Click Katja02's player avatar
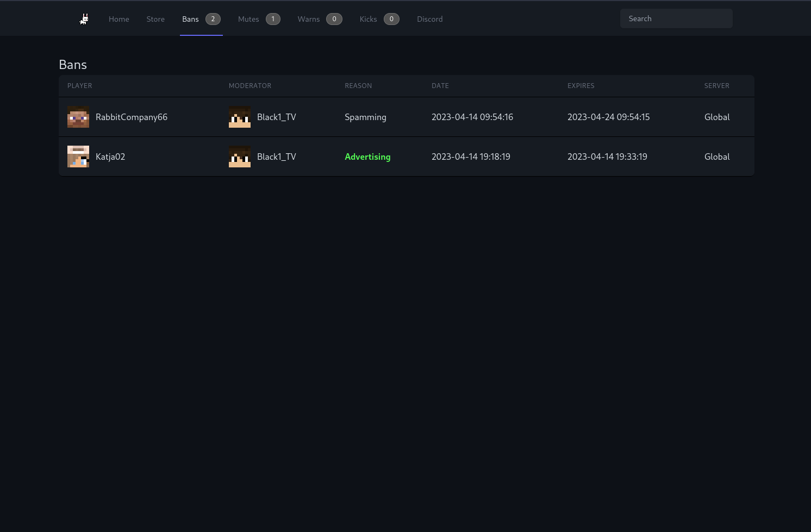The image size is (811, 532). (78, 156)
